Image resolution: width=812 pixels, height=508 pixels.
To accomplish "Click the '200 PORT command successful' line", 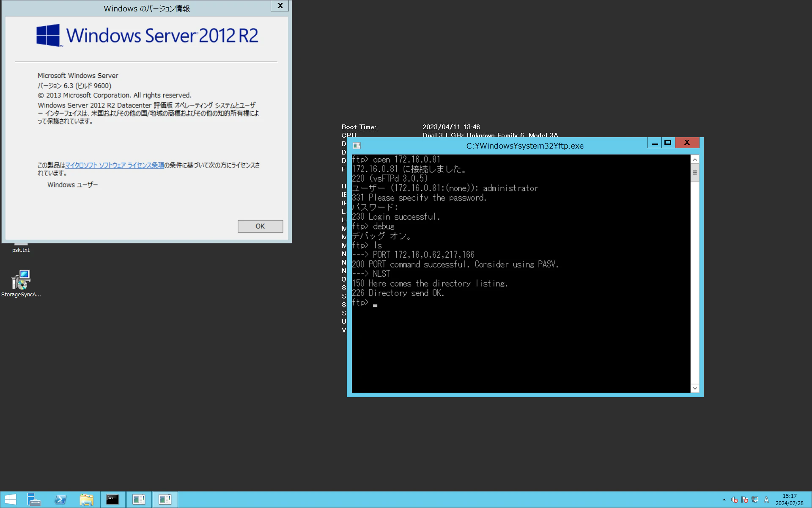I will (x=455, y=265).
